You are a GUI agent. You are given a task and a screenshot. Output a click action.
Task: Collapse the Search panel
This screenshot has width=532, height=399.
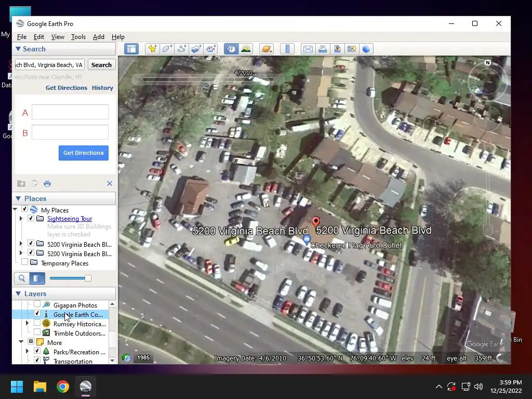pos(18,49)
